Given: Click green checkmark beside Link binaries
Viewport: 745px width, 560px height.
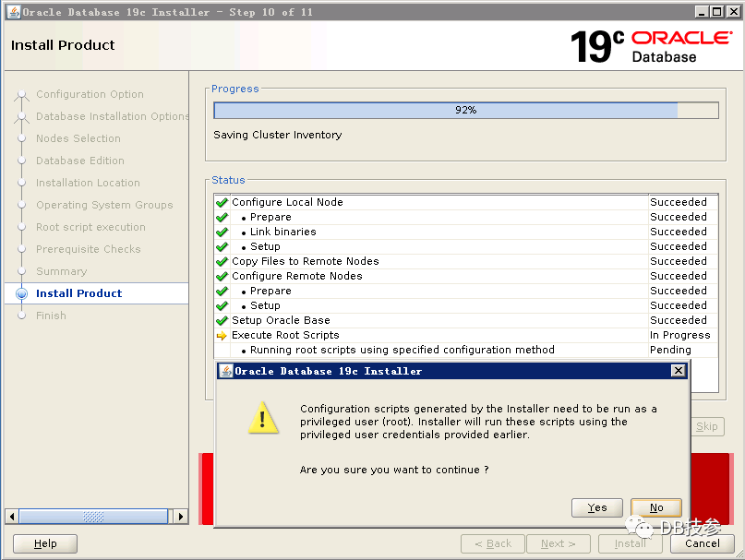Looking at the screenshot, I should pos(222,232).
